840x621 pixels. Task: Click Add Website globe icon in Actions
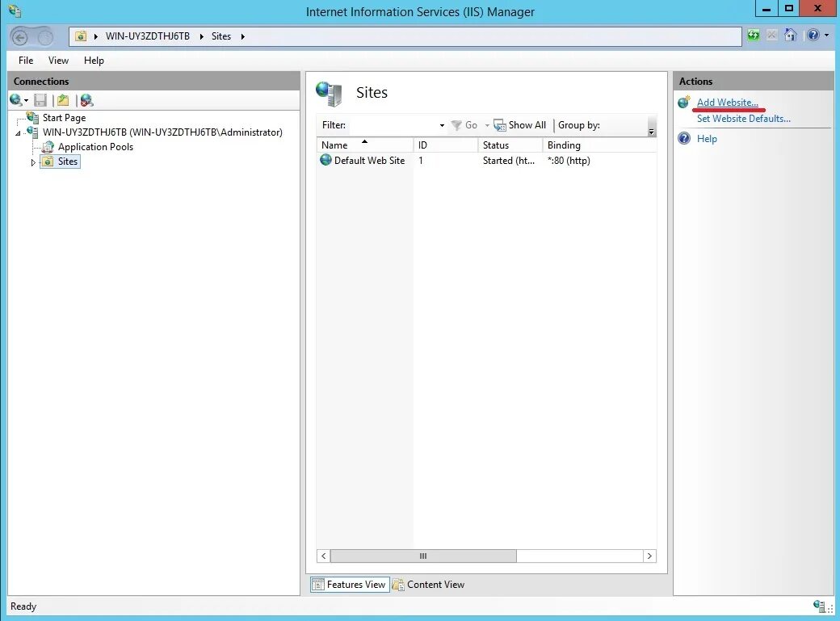[x=684, y=102]
